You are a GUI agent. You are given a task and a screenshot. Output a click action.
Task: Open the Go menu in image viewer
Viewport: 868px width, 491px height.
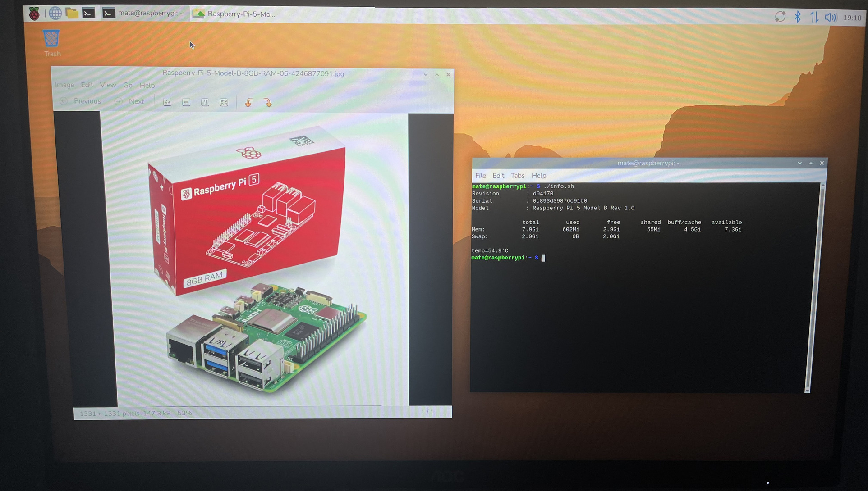click(x=128, y=85)
